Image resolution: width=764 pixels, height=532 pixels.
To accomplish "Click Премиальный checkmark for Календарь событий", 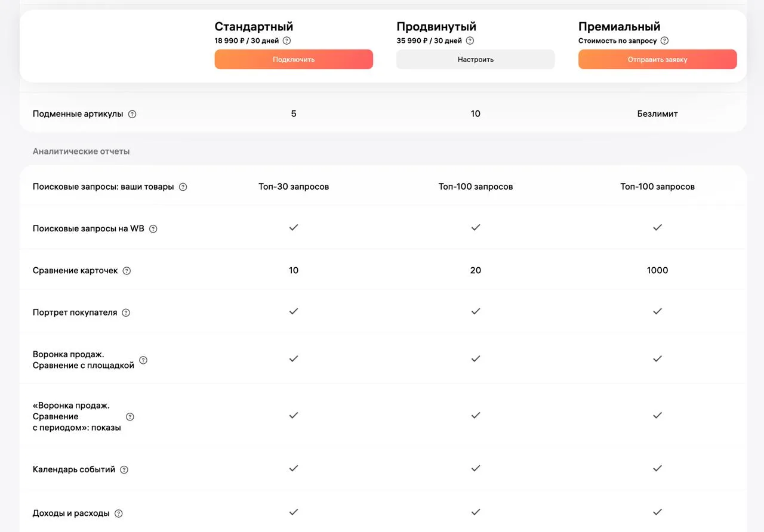I will pos(657,469).
